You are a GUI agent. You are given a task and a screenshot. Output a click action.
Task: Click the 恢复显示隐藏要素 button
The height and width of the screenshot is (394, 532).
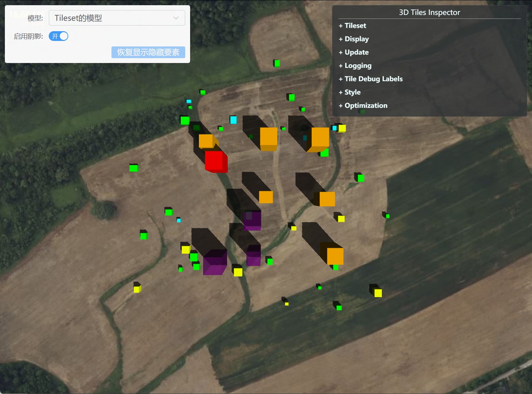pos(148,52)
